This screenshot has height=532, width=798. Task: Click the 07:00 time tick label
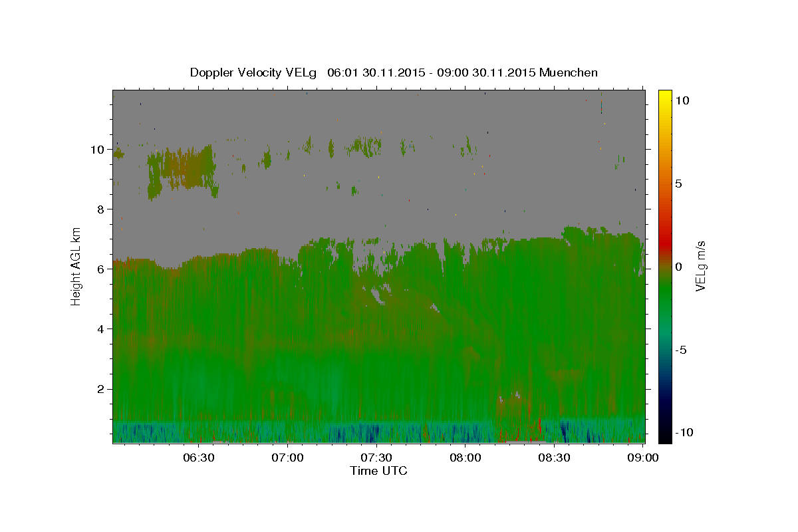[288, 458]
